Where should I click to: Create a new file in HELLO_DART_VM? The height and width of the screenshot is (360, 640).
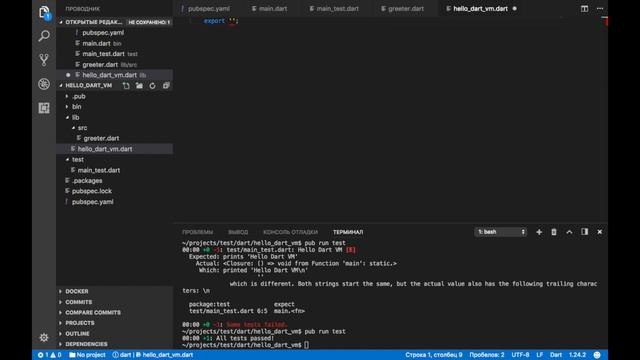pos(126,86)
